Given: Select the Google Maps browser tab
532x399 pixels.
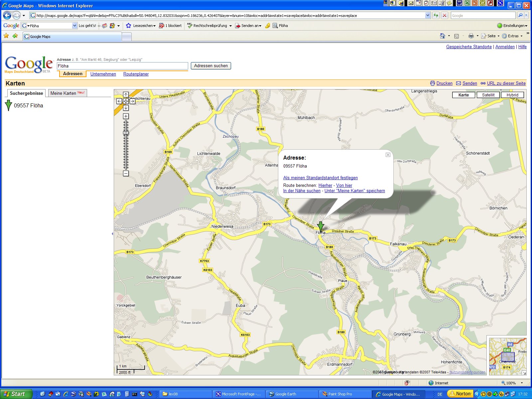Looking at the screenshot, I should (x=72, y=37).
